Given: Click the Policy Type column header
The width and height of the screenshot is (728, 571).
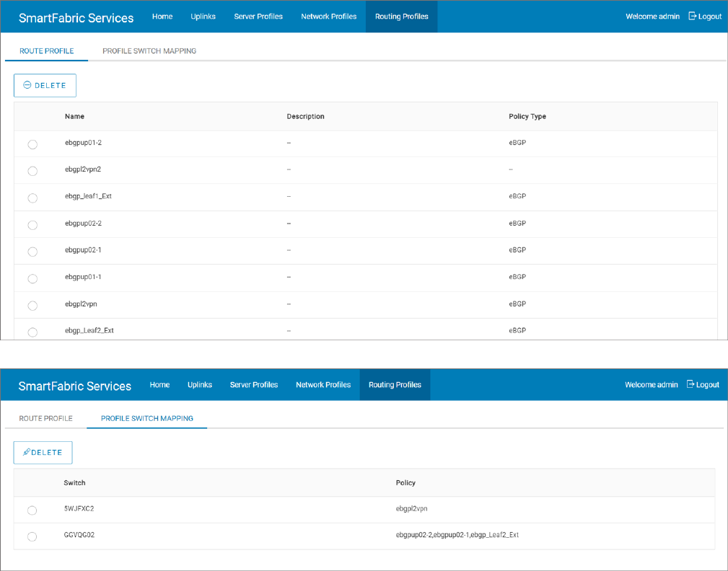Looking at the screenshot, I should (x=527, y=116).
